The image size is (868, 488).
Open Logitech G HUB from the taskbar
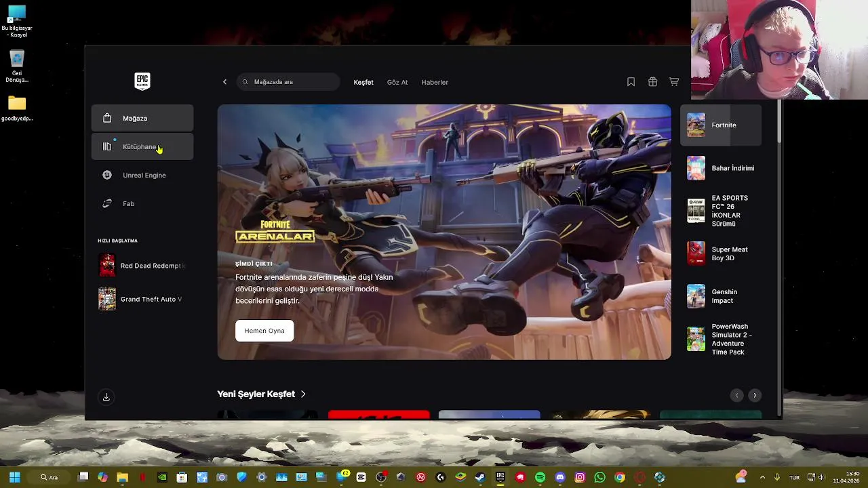point(440,477)
